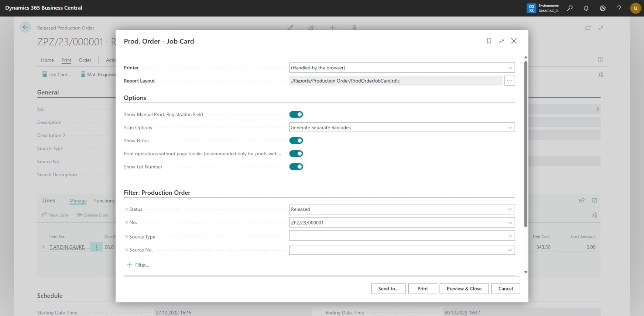Open the user account avatar
Image resolution: width=644 pixels, height=316 pixels.
coord(636,8)
